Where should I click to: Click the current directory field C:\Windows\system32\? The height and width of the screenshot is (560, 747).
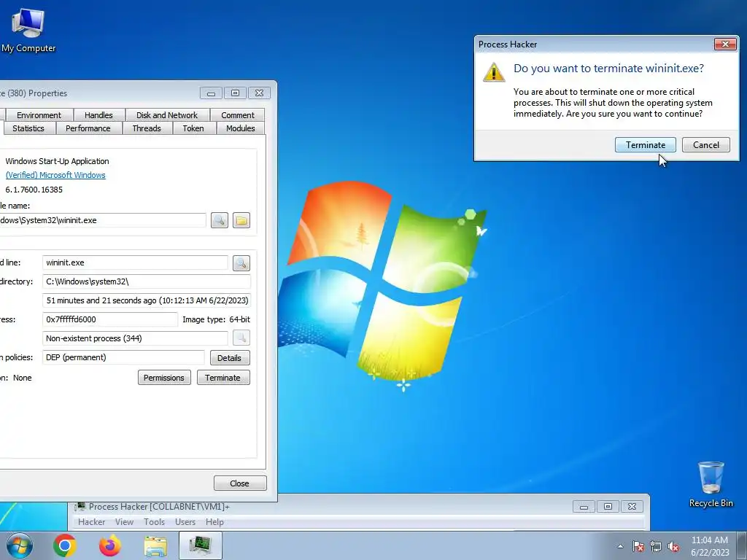[x=146, y=281]
